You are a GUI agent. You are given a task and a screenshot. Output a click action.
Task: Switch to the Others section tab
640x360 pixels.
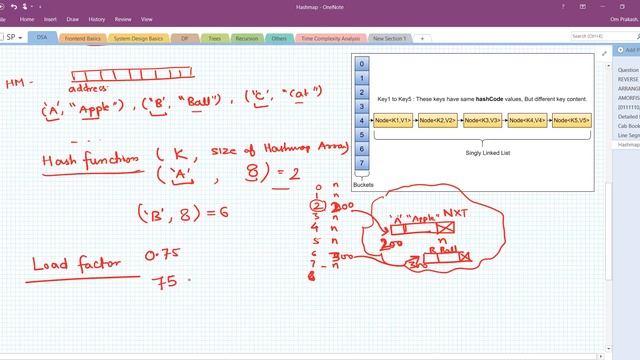tap(279, 38)
